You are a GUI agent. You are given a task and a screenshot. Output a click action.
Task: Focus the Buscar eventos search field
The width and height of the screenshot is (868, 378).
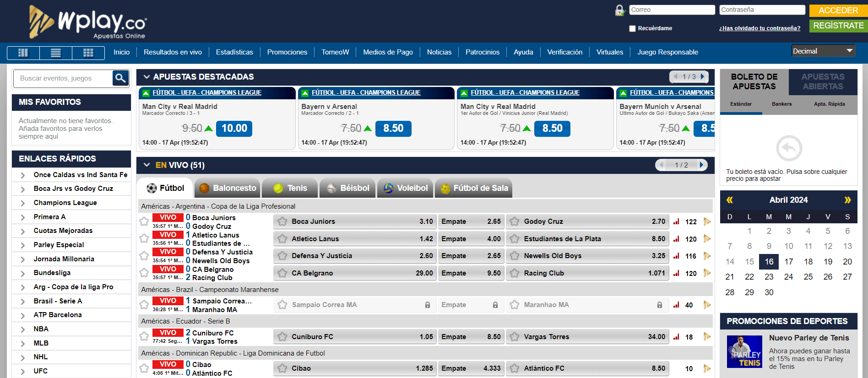click(x=63, y=78)
